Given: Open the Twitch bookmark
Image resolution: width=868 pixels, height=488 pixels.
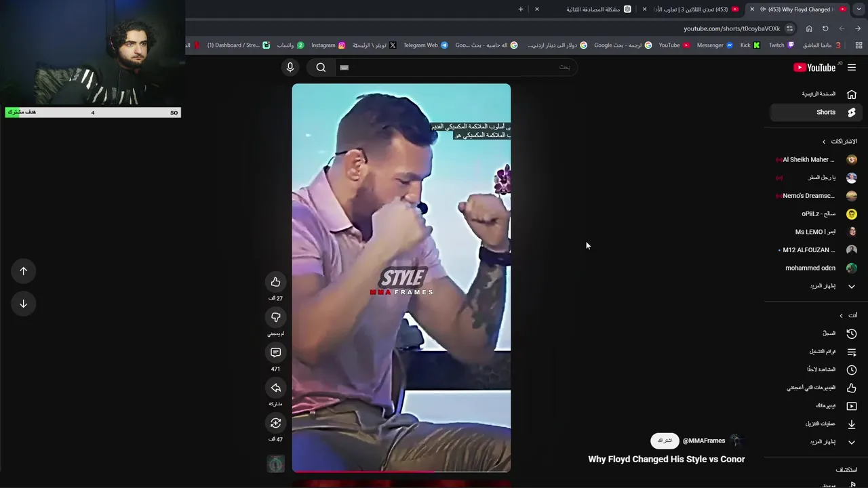Looking at the screenshot, I should (781, 45).
